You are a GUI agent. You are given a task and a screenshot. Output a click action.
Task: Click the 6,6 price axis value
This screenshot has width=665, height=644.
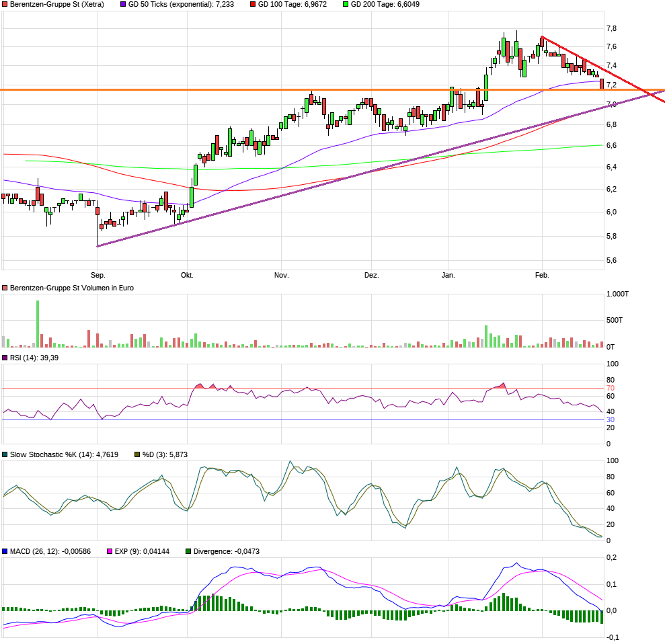click(x=612, y=145)
